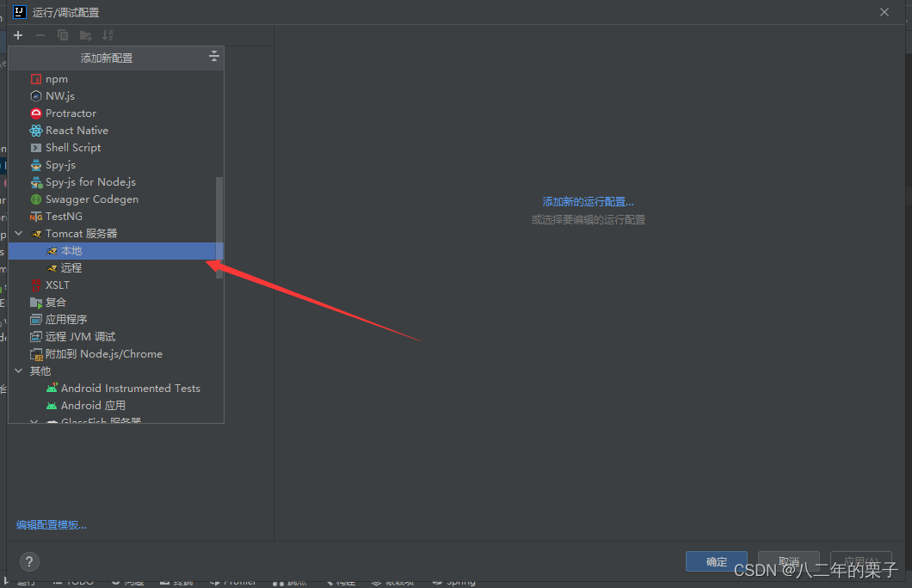Click the 应用程序 window icon
This screenshot has width=912, height=588.
point(36,320)
